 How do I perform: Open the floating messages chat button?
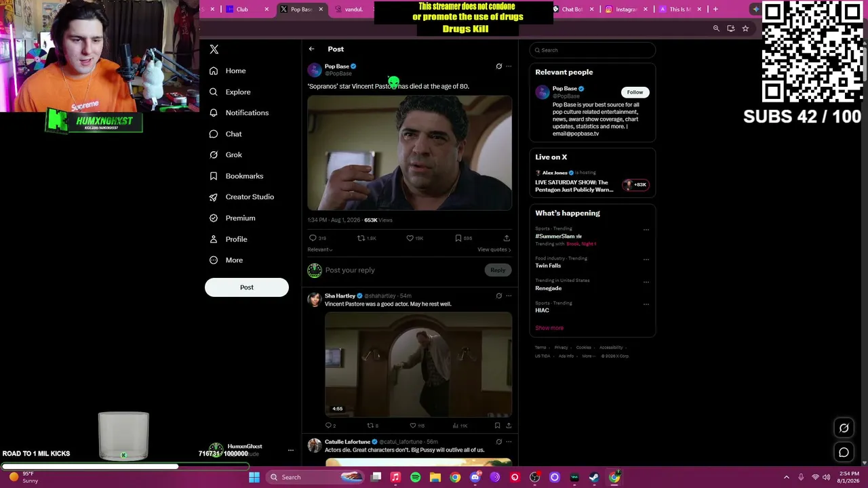(x=844, y=452)
